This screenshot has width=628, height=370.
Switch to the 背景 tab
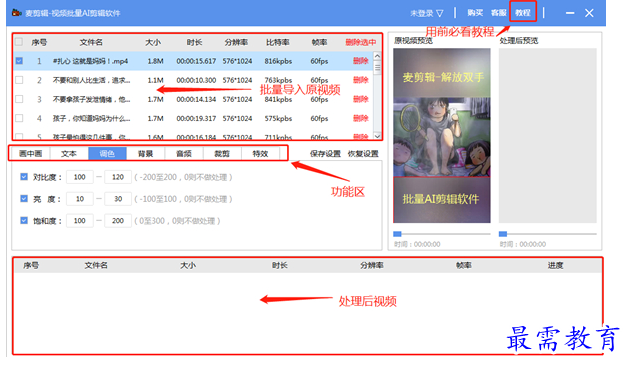(x=145, y=153)
